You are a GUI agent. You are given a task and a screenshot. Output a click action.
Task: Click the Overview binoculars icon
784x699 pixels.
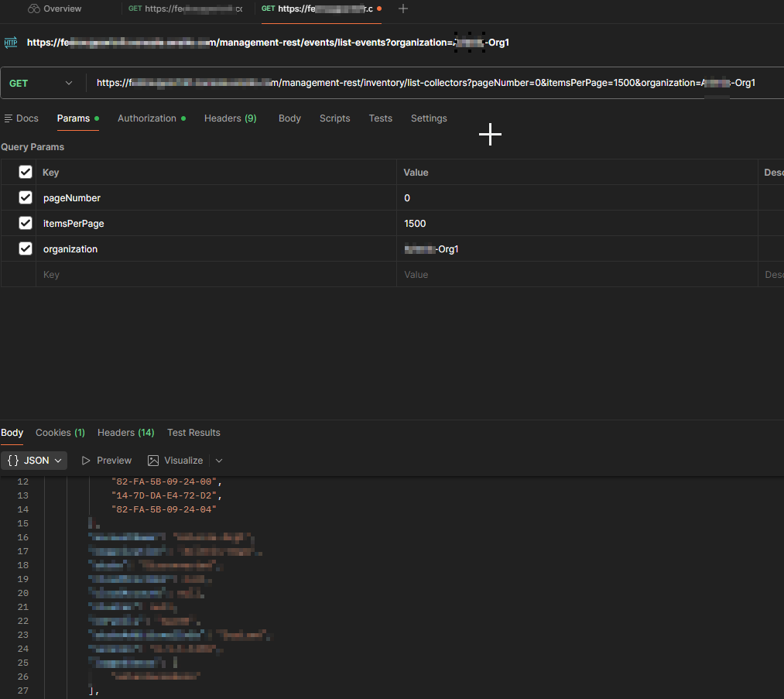[33, 9]
